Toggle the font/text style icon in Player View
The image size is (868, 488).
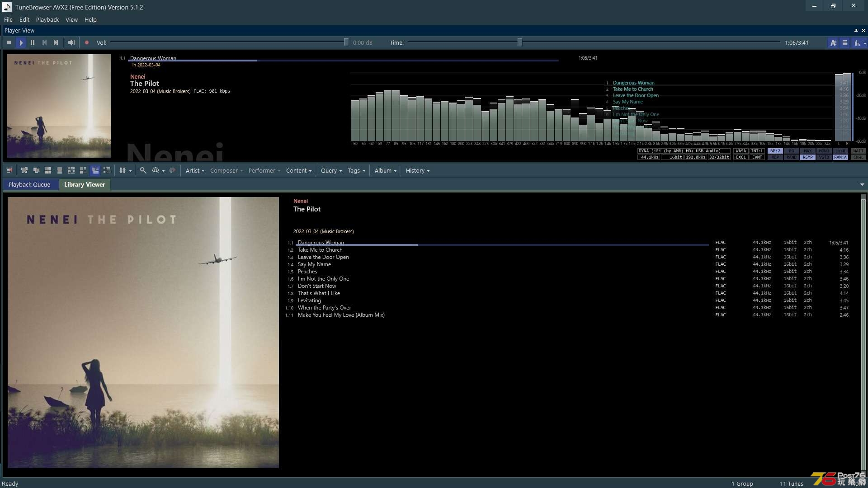tap(833, 43)
